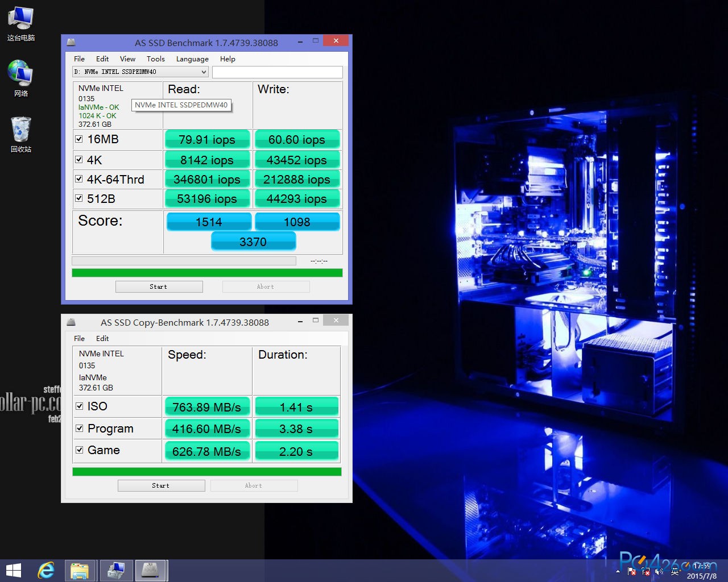Screen dimensions: 728x582
Task: Click the 16MB read result 79.91 iops
Action: tap(207, 140)
